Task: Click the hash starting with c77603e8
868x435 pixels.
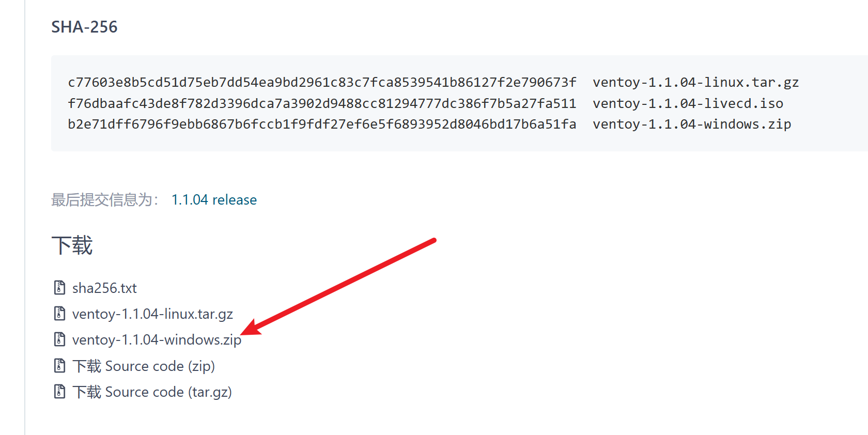Action: pyautogui.click(x=322, y=82)
